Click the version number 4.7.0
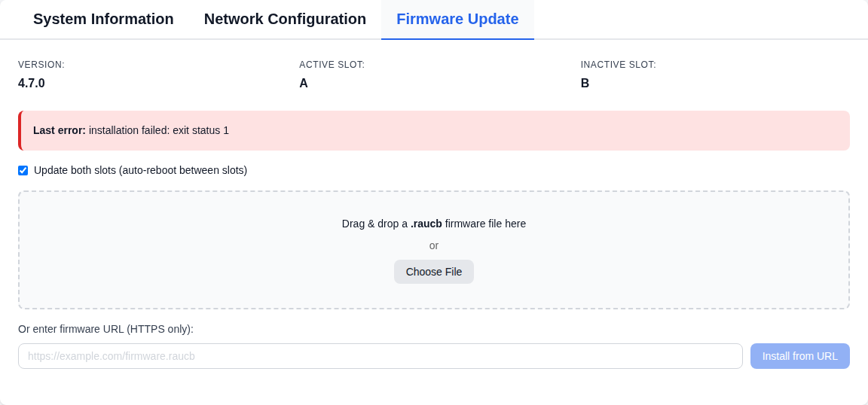The width and height of the screenshot is (868, 405). click(32, 83)
